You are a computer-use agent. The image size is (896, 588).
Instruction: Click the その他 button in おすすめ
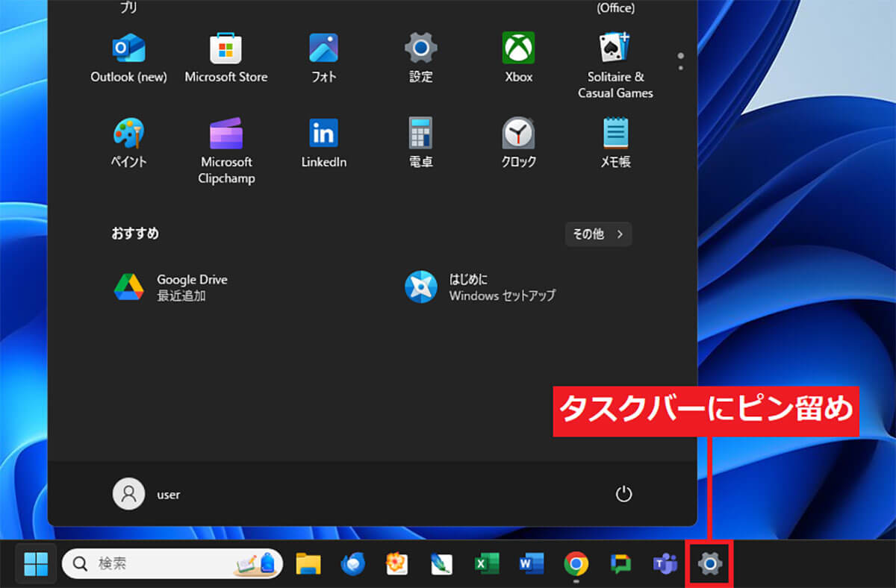pos(598,234)
